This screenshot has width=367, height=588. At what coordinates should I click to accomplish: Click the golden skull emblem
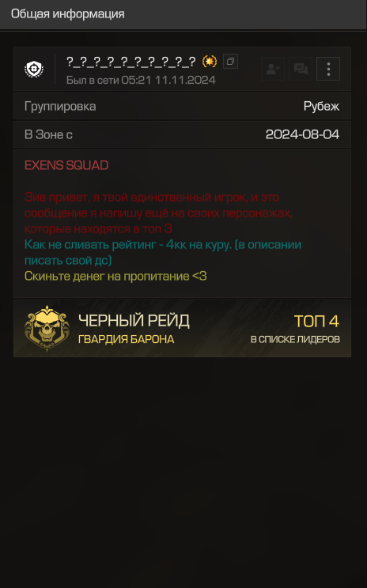click(47, 329)
